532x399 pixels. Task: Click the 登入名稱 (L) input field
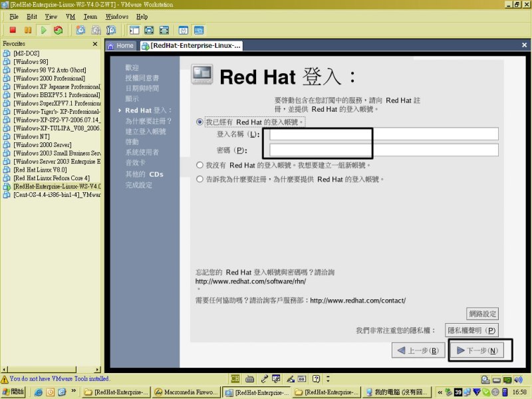[384, 134]
